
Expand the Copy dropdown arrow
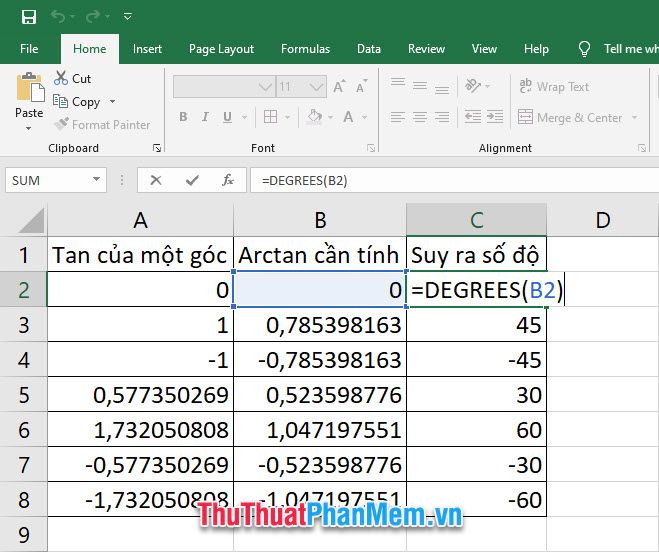coord(113,102)
